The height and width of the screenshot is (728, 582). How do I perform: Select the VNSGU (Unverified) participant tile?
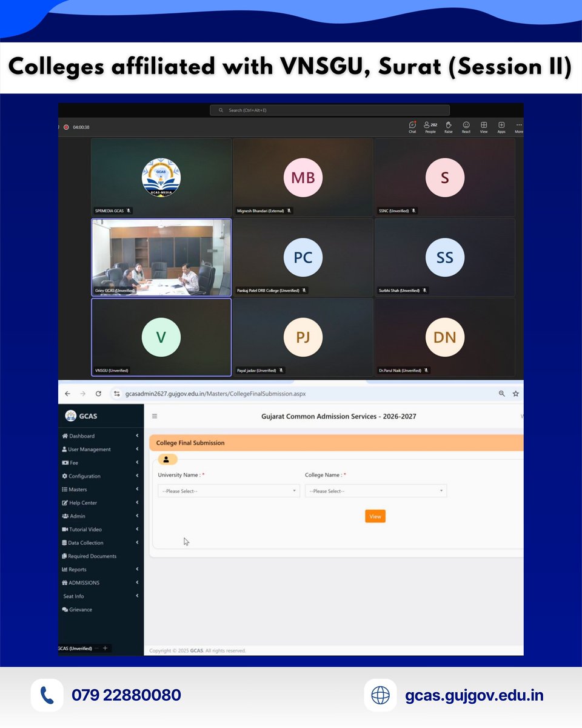161,337
